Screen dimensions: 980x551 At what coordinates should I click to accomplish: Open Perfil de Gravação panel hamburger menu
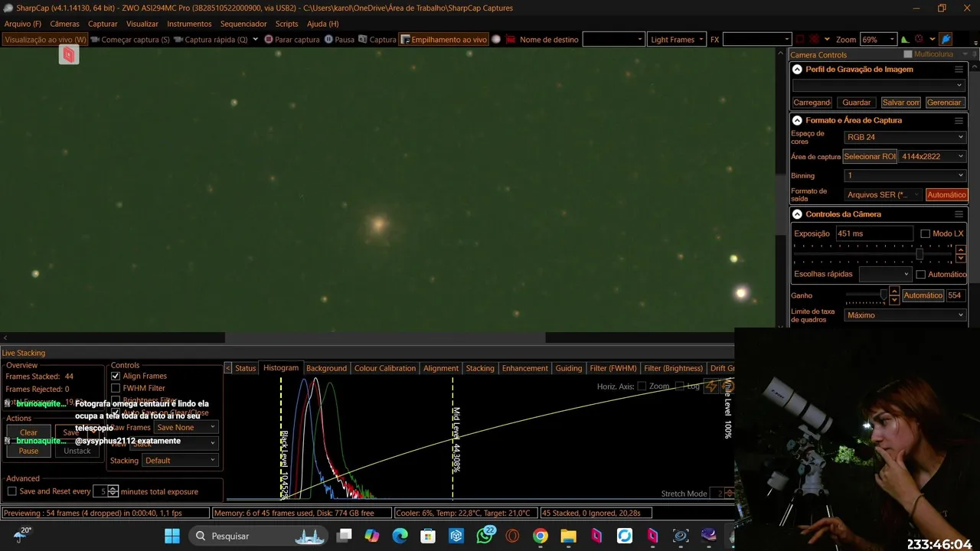(x=959, y=69)
